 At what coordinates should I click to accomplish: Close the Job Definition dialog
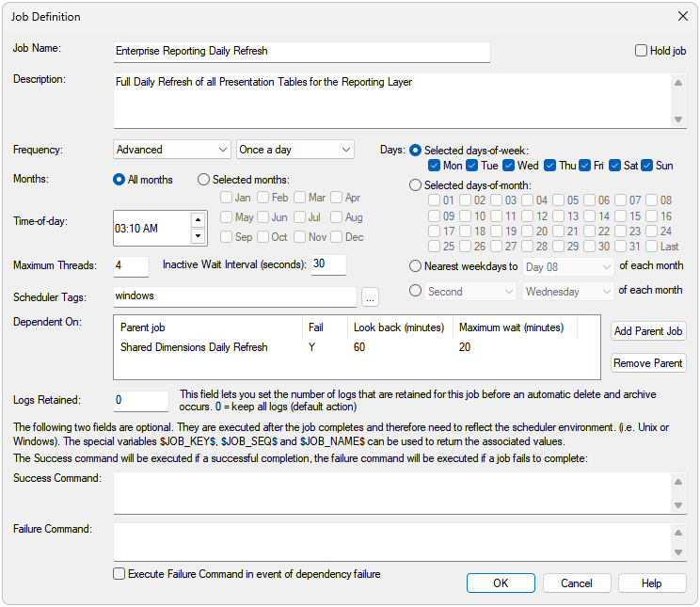682,16
